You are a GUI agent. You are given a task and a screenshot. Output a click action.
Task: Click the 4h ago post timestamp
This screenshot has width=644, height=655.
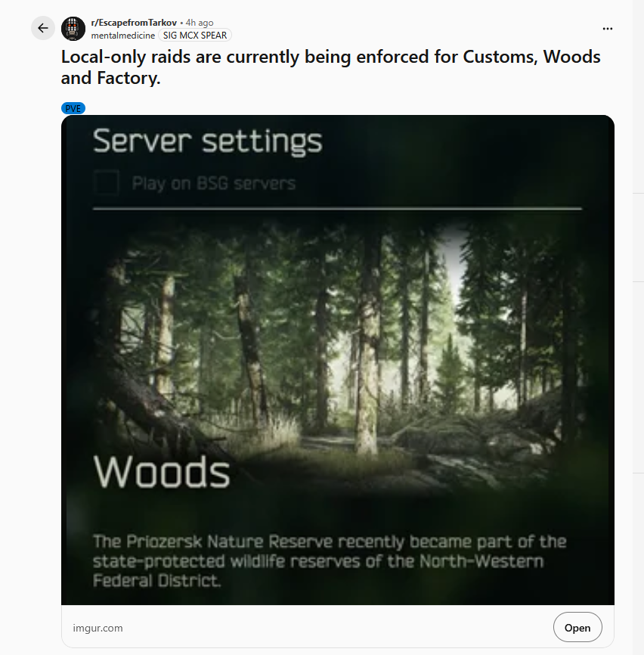pos(200,23)
